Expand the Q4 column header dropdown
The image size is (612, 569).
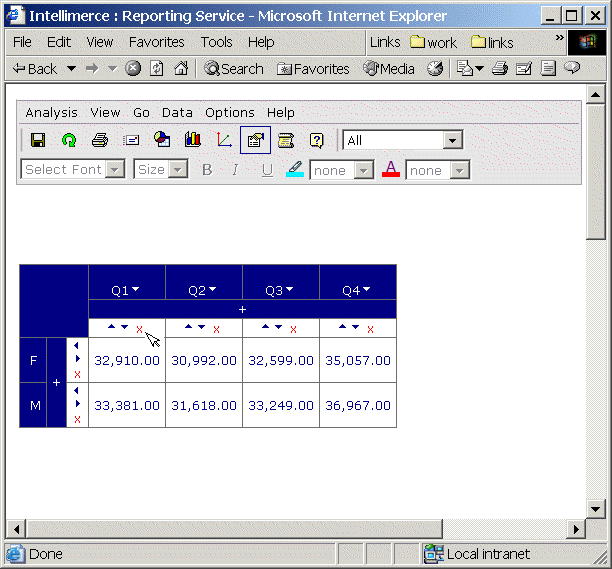[366, 289]
